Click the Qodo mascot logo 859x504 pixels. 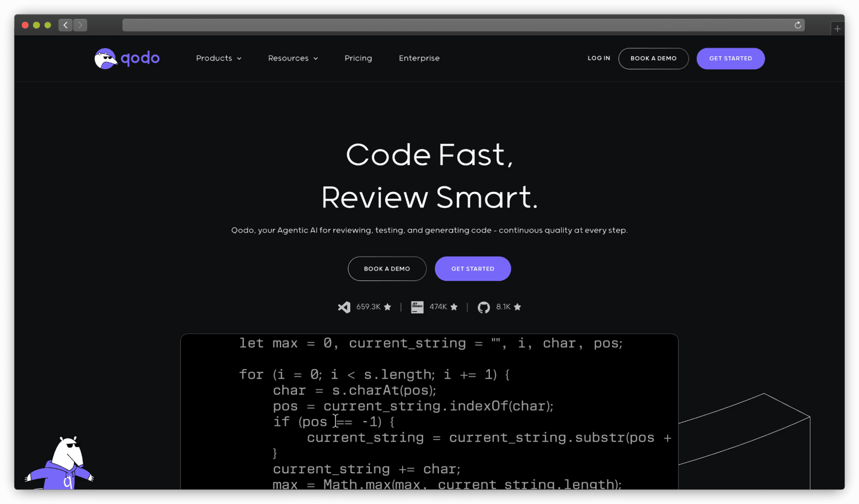coord(106,58)
